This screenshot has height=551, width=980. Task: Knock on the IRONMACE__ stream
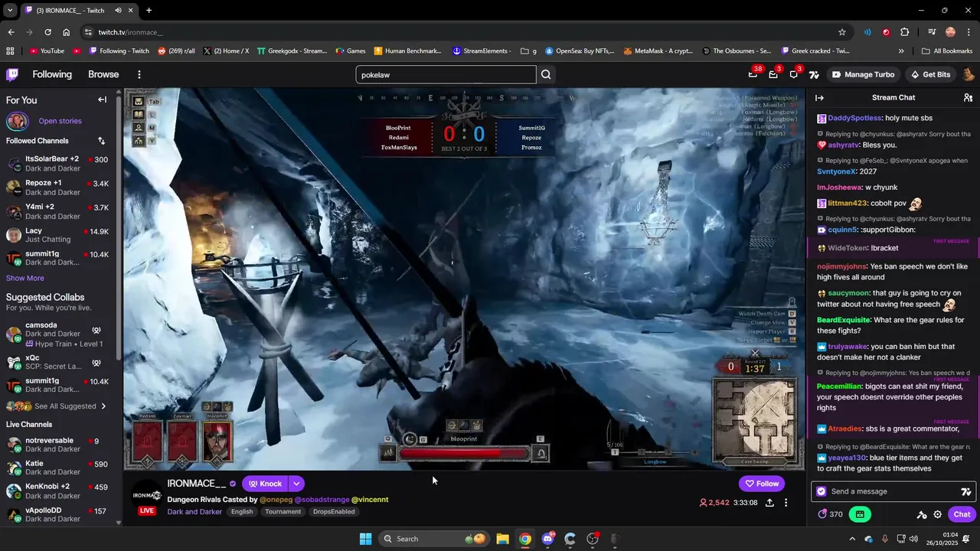click(x=265, y=484)
